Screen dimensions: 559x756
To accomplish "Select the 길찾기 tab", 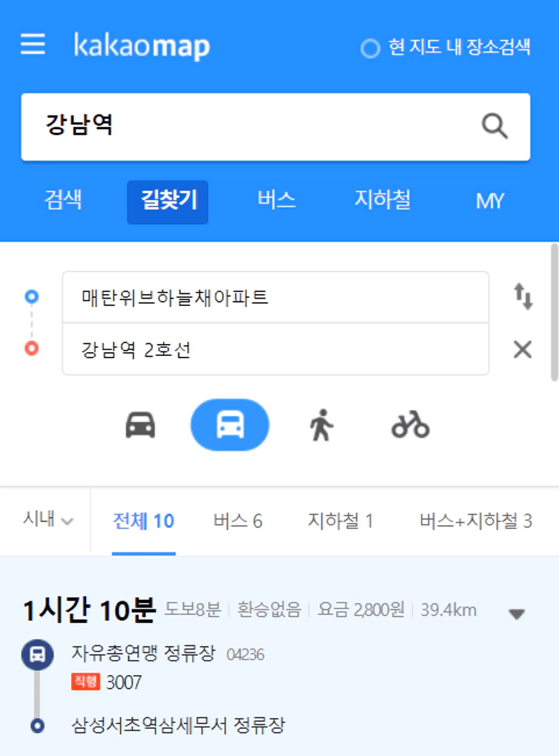I will click(x=168, y=202).
